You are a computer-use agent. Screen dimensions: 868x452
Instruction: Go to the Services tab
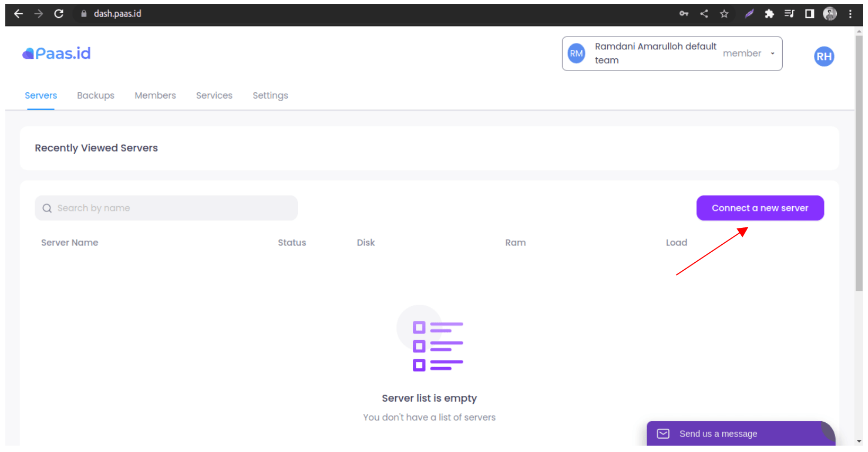214,95
